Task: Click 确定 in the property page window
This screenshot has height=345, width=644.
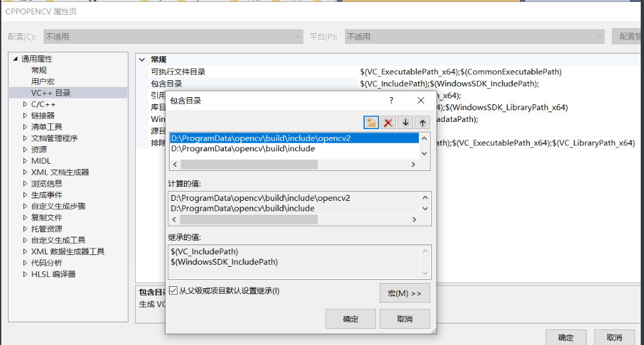Action: point(566,337)
